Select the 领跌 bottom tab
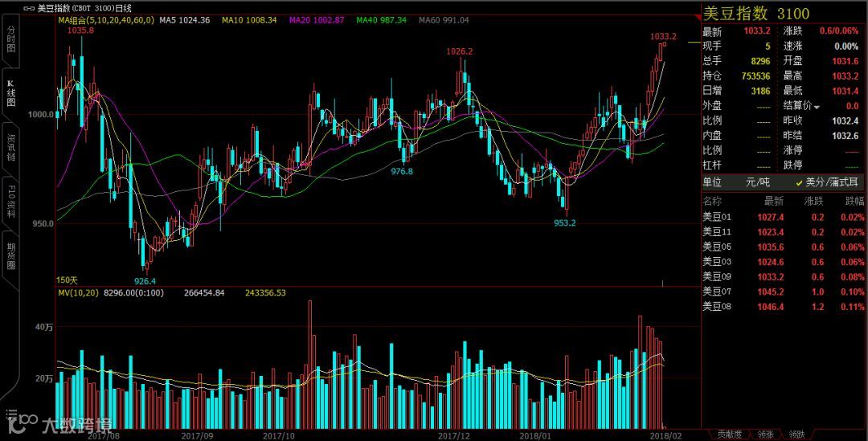868x441 pixels. coord(796,435)
